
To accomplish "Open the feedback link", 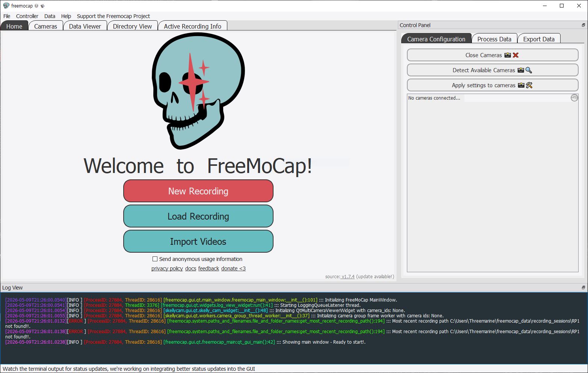I will (x=209, y=268).
